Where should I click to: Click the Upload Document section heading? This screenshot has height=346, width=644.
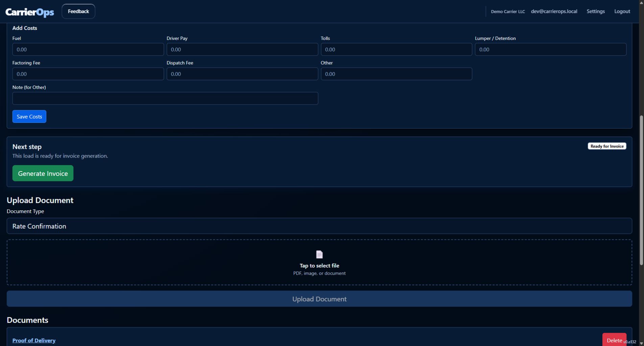pyautogui.click(x=40, y=200)
